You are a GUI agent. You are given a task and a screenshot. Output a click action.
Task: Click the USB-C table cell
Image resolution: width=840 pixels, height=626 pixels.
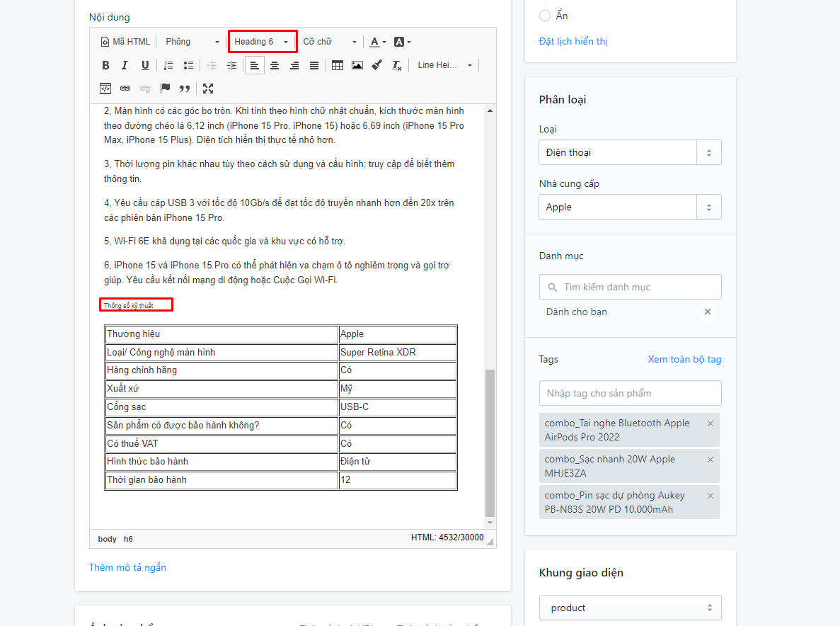(398, 406)
